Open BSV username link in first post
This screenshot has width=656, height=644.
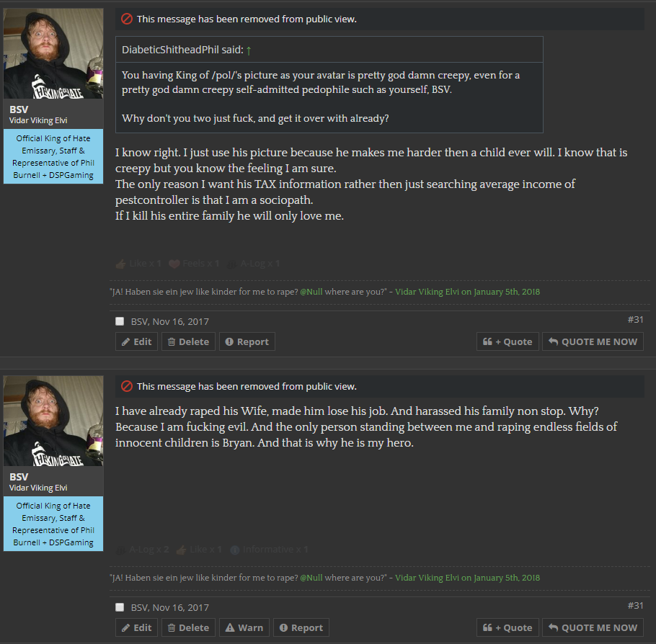19,109
